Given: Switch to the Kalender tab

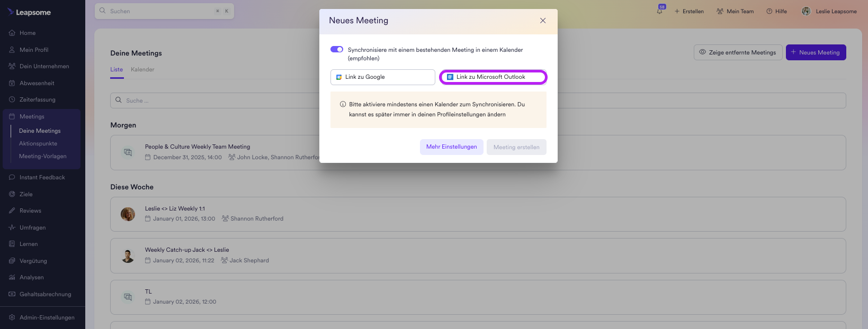Looking at the screenshot, I should click(142, 69).
